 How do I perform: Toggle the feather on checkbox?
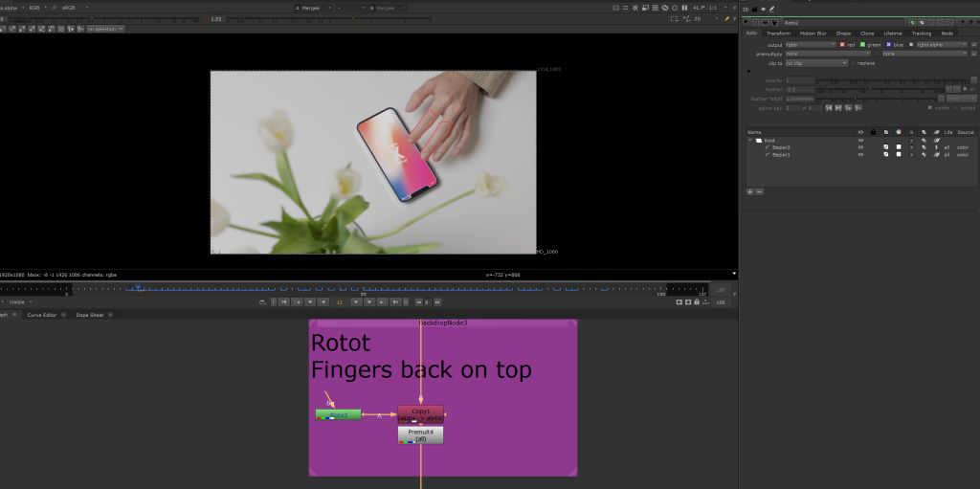click(964, 89)
